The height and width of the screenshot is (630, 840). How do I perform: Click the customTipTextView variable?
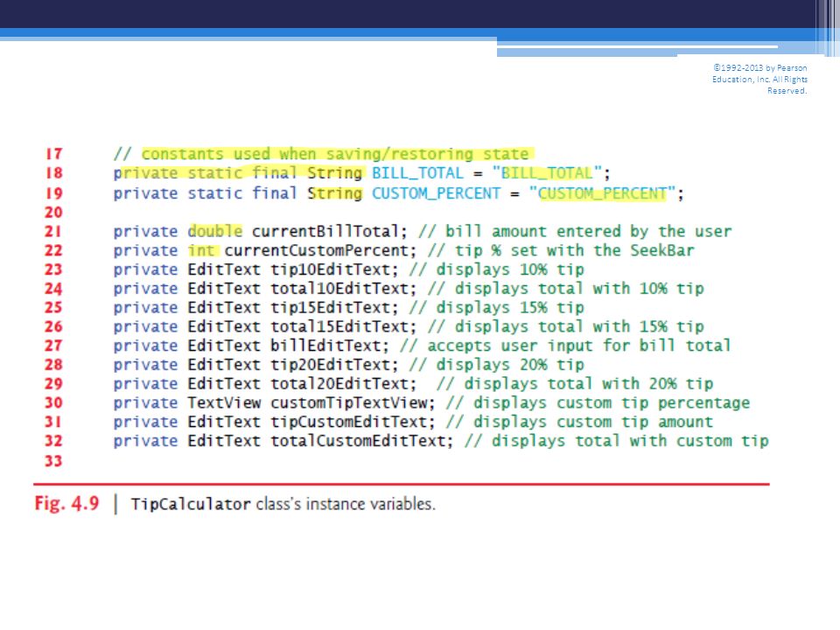[x=348, y=402]
